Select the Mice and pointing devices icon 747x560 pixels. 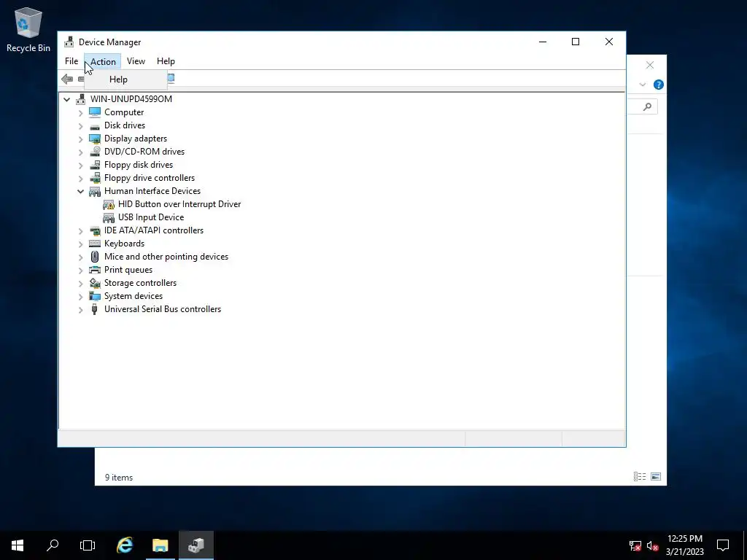[x=95, y=257]
